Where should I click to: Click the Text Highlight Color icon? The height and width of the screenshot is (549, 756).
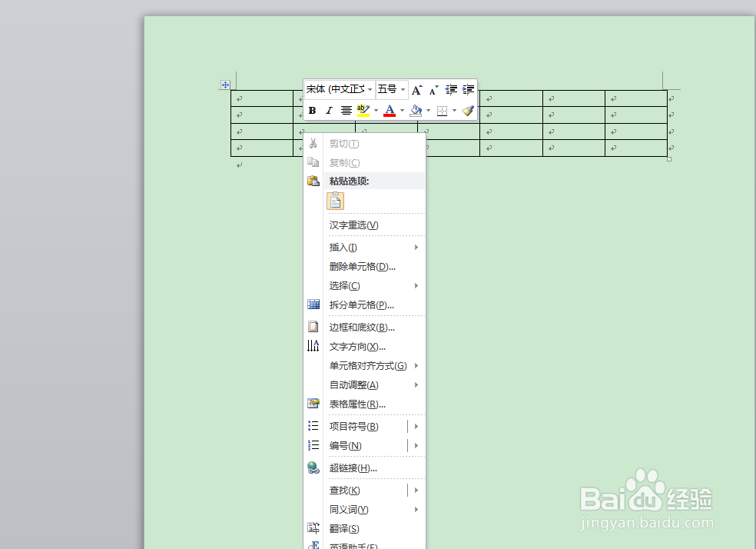click(x=363, y=110)
